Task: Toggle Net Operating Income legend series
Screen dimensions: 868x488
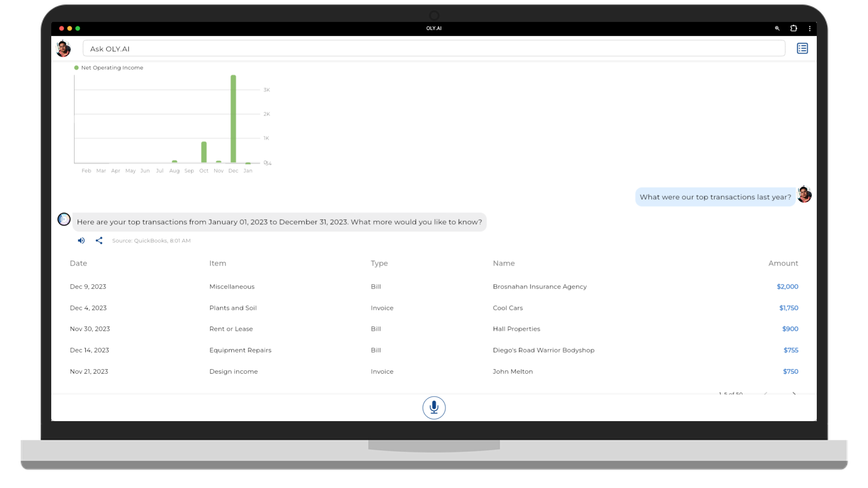Action: tap(108, 68)
